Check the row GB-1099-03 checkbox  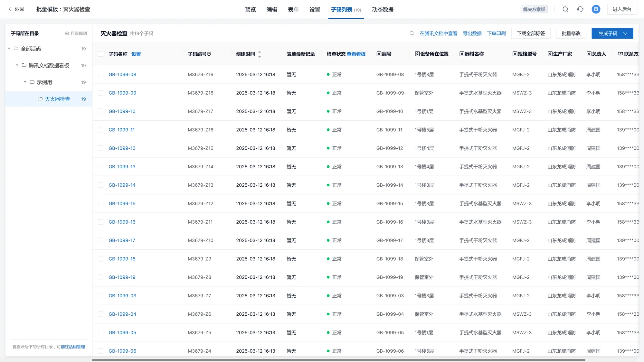coord(101,296)
